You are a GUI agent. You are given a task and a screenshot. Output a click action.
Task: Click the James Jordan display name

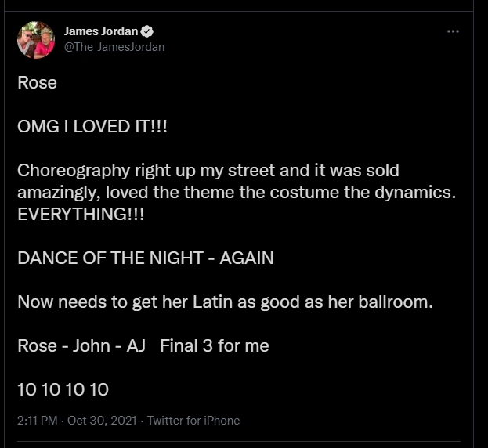pyautogui.click(x=100, y=32)
